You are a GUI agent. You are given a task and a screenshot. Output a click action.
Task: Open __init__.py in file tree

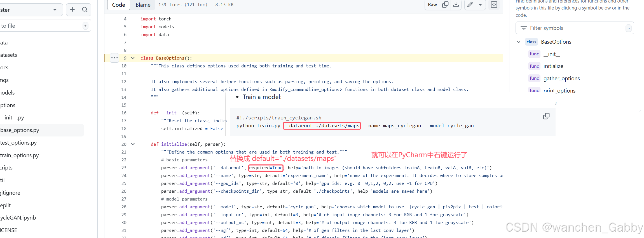(12, 118)
